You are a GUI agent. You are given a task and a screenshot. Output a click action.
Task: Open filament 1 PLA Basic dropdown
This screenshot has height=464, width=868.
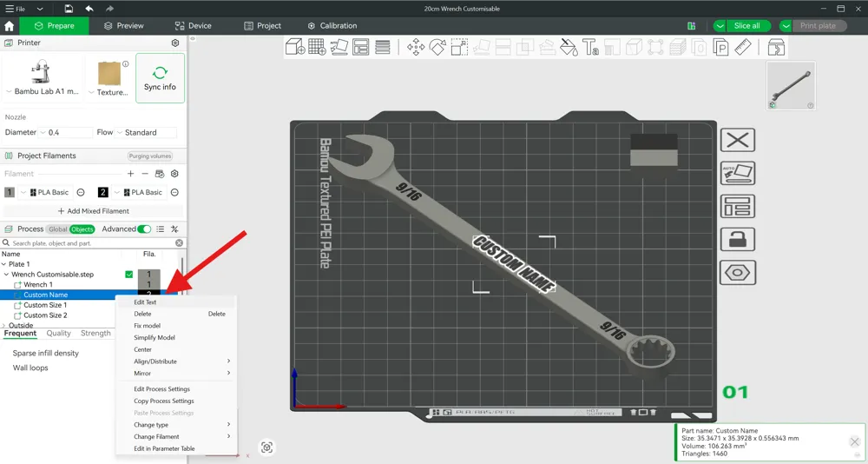pos(45,192)
